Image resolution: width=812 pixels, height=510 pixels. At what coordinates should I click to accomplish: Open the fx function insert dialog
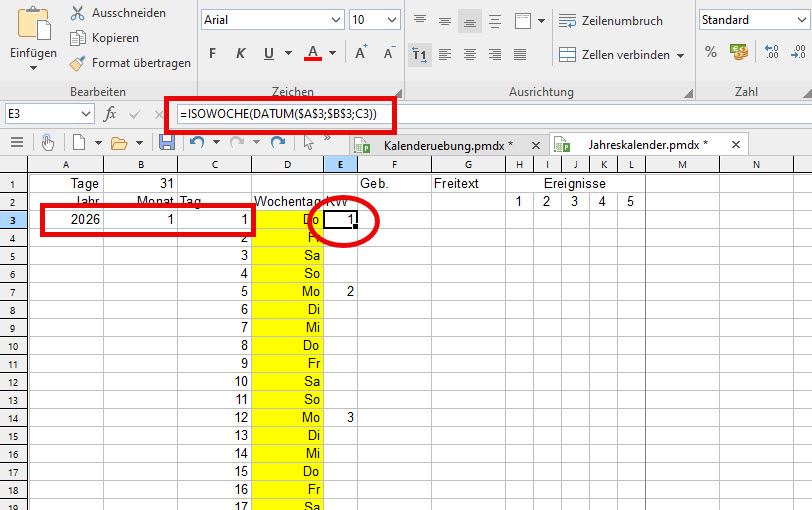pos(110,114)
